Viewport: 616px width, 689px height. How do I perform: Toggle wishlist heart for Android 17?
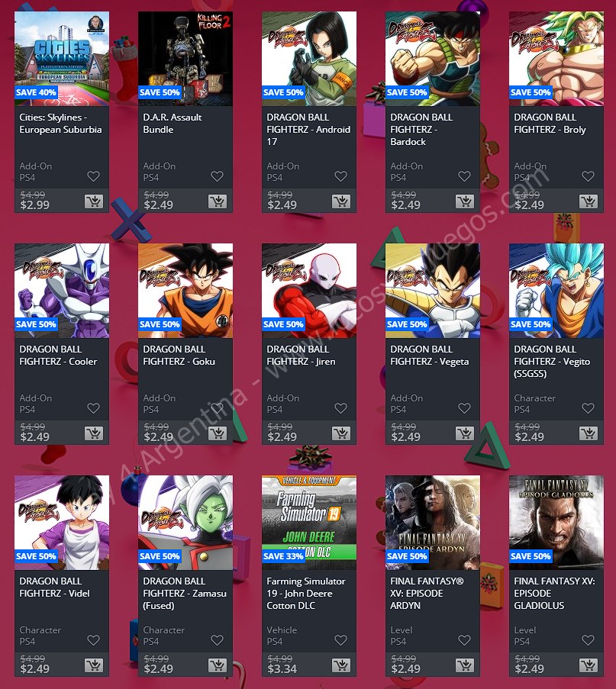[340, 176]
